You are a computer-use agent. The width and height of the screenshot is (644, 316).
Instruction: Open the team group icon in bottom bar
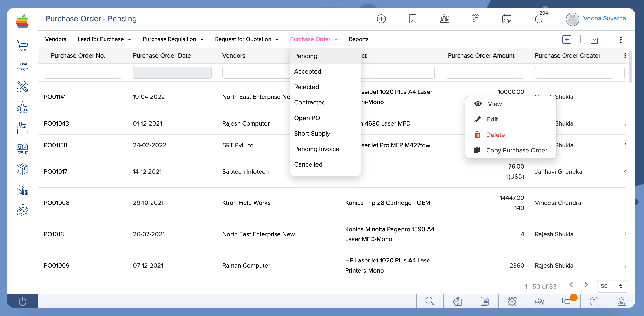click(539, 301)
